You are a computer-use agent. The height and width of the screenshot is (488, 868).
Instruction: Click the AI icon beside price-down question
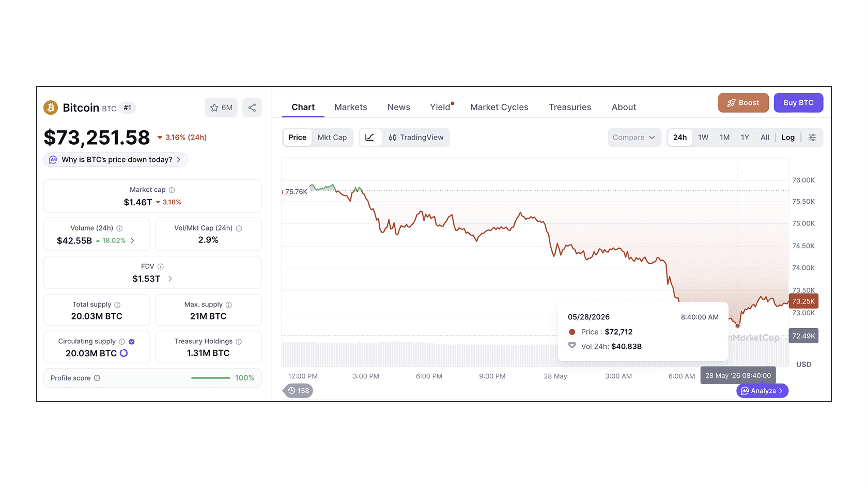pos(53,160)
